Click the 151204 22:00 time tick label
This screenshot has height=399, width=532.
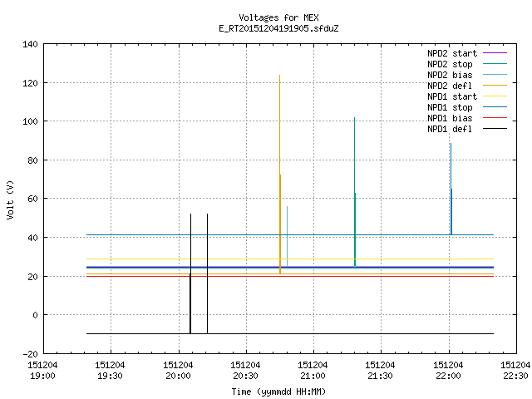(448, 371)
